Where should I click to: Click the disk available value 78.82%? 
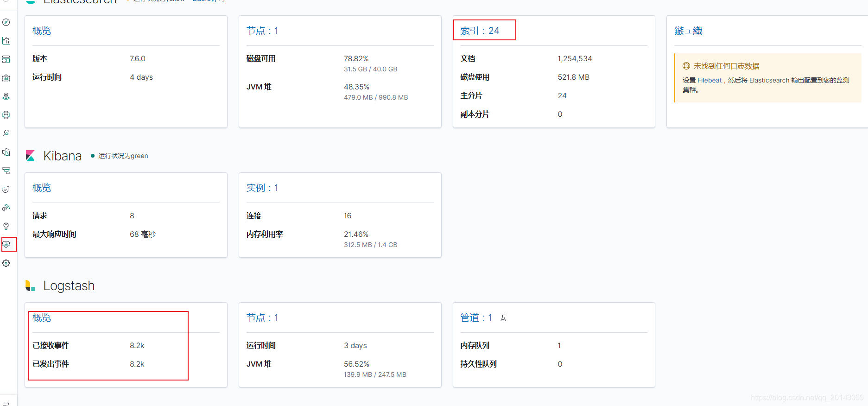[356, 59]
